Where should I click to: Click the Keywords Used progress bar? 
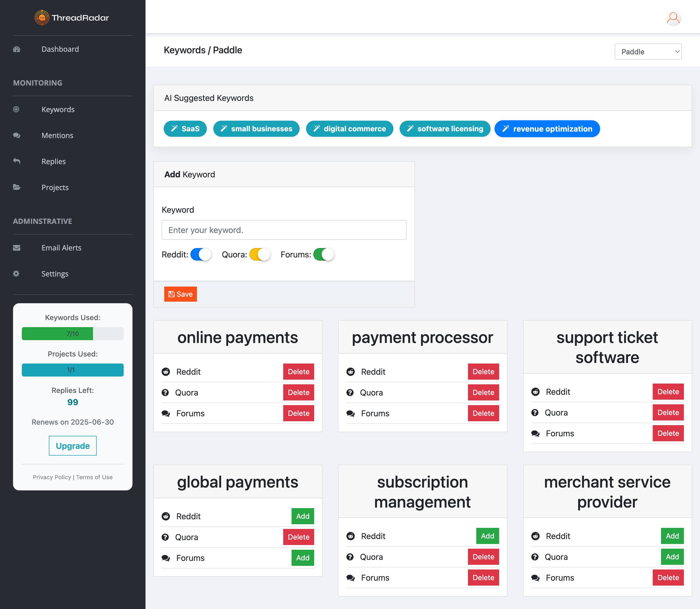[x=73, y=334]
